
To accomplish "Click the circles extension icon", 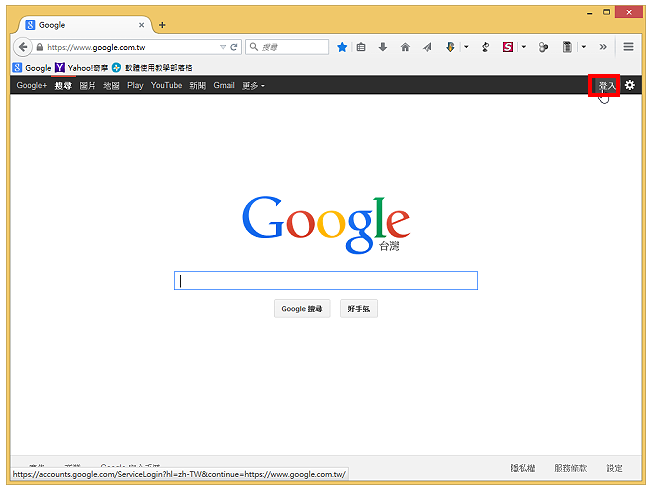I will (x=543, y=47).
